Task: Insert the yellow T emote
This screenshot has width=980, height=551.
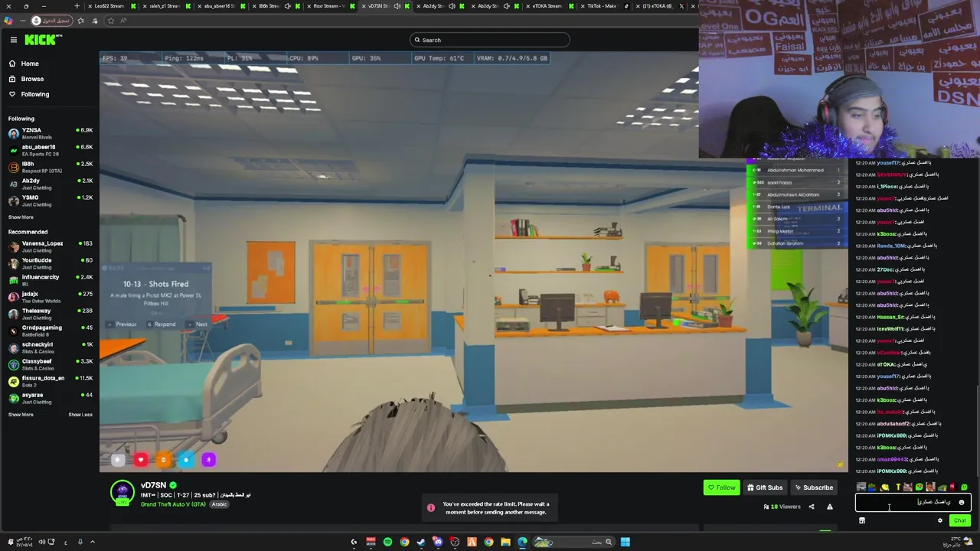Action: click(897, 487)
